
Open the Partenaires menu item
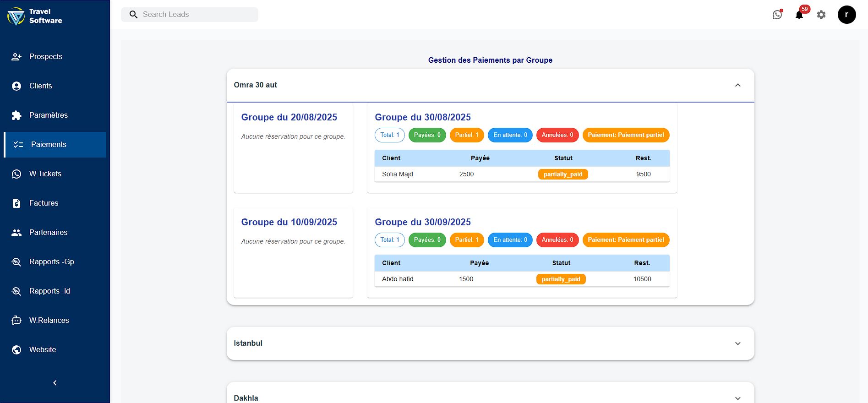[x=48, y=233]
